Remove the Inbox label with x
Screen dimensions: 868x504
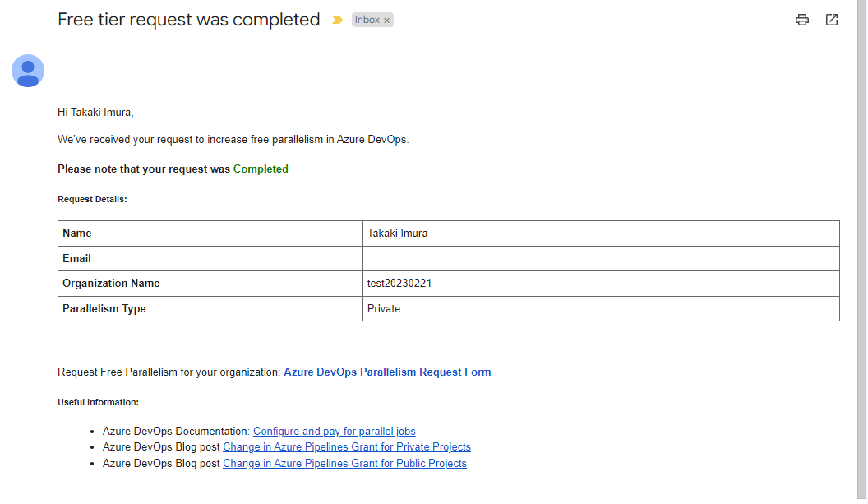point(387,21)
